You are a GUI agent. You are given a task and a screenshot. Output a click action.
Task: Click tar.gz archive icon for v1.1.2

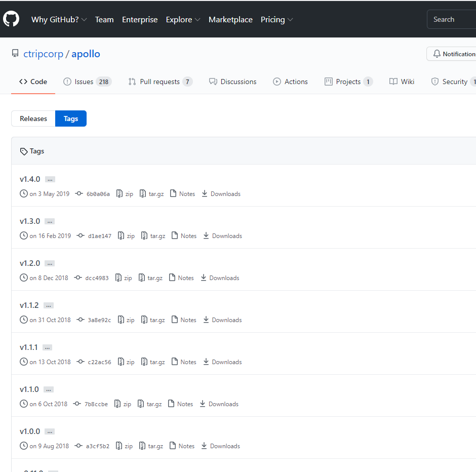tap(144, 320)
